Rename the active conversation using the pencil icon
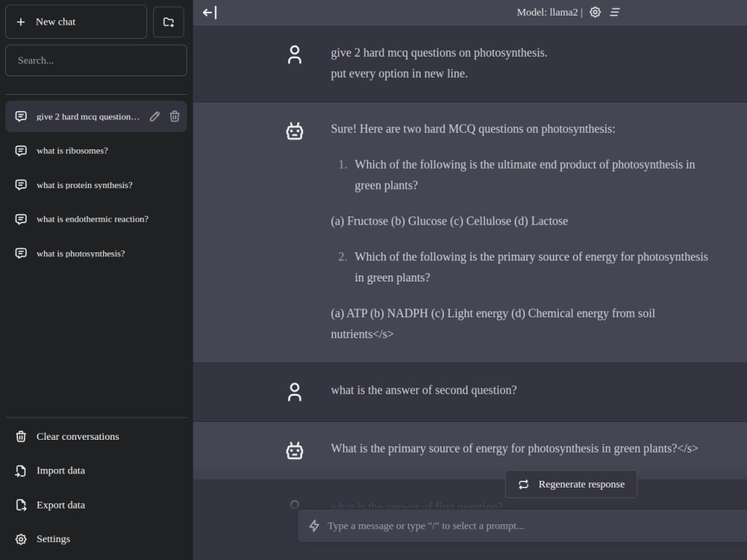Viewport: 747px width, 560px height. pos(155,116)
